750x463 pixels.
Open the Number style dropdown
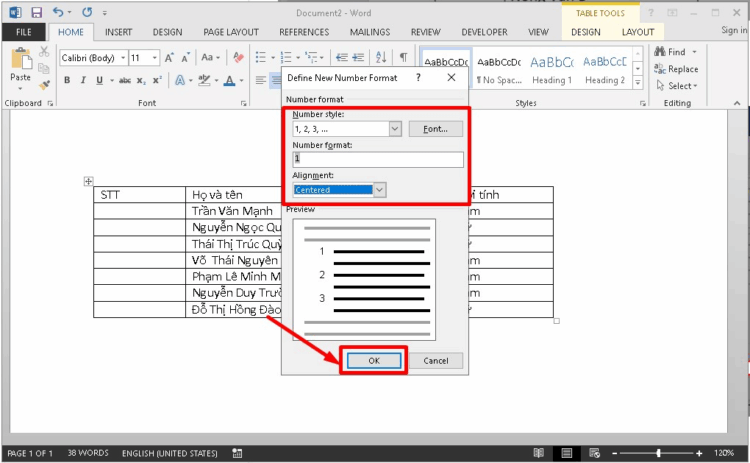(394, 129)
